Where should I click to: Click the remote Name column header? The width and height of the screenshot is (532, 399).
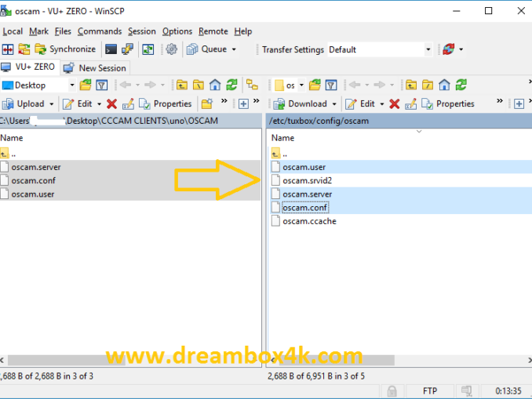(282, 138)
